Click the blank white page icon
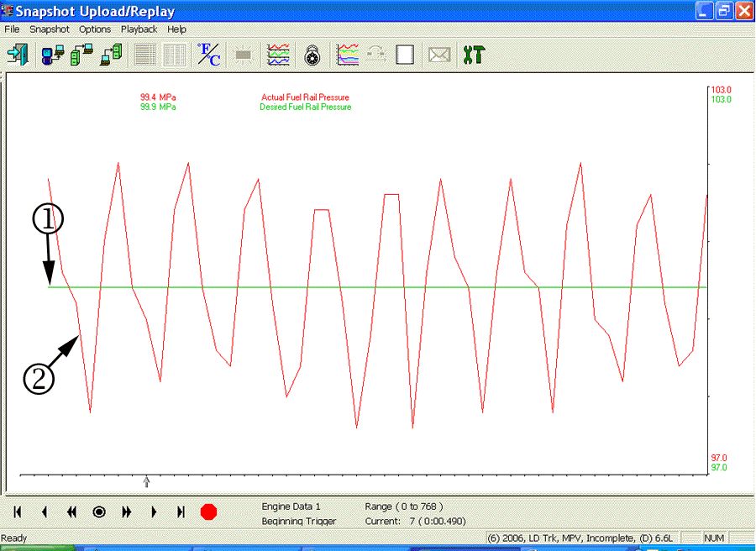Viewport: 756px width, 551px height. pos(406,55)
